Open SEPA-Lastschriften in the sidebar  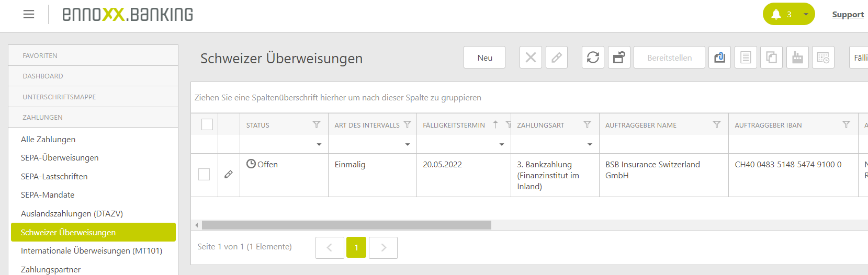click(x=54, y=177)
